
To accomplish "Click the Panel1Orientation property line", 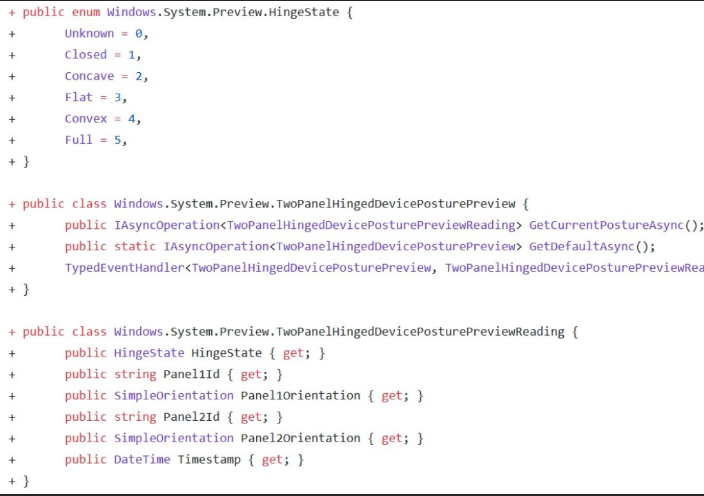I will point(244,396).
